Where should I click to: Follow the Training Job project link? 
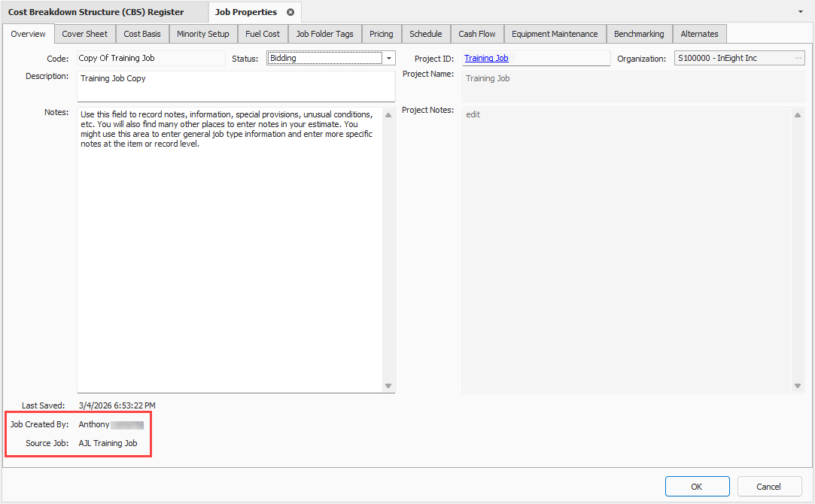pos(486,59)
